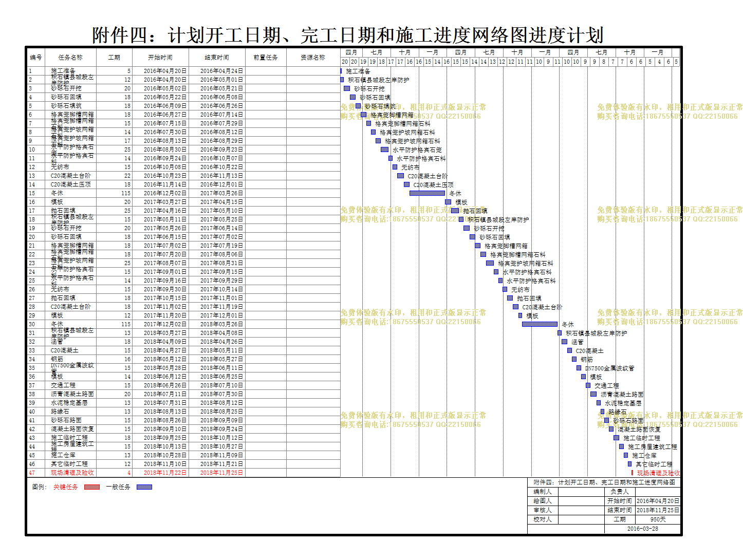Click the 结束时间 column header in the task table
The height and width of the screenshot is (560, 743).
pyautogui.click(x=217, y=58)
